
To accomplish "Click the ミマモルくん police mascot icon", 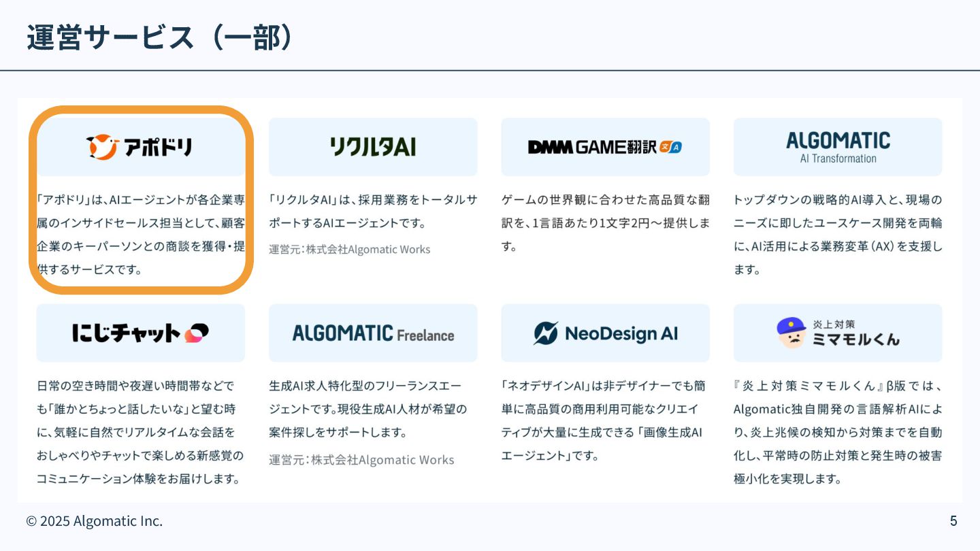I will [x=791, y=333].
